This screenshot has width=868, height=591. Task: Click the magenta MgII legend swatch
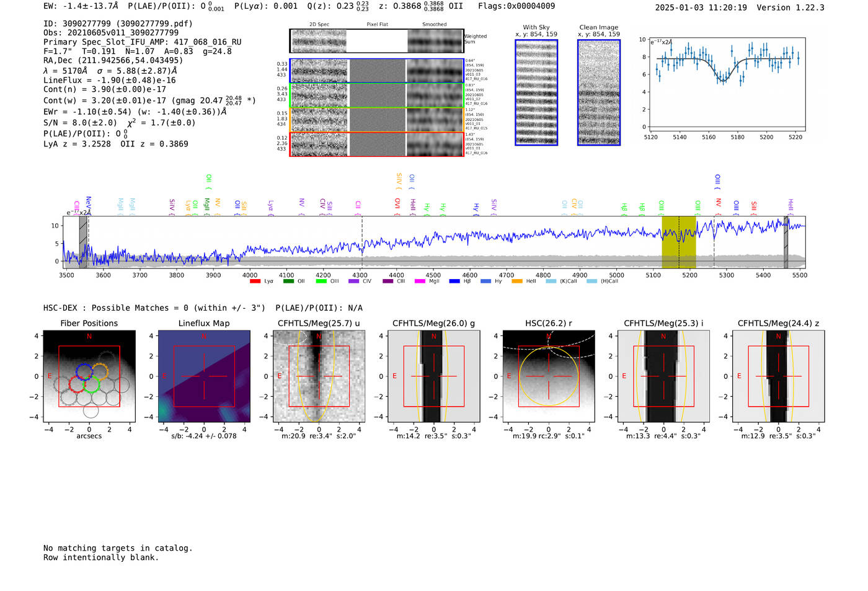(x=420, y=281)
